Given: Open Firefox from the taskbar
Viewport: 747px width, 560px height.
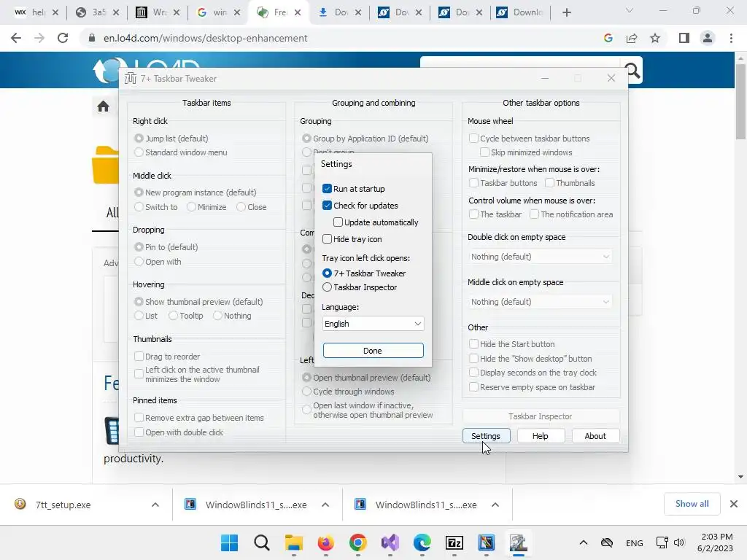Looking at the screenshot, I should pyautogui.click(x=326, y=542).
